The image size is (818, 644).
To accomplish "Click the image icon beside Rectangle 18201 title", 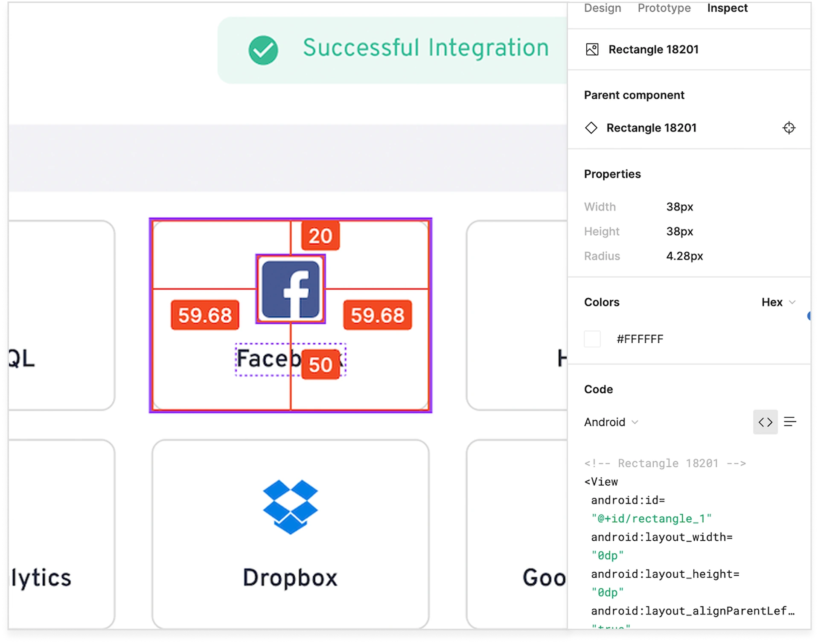I will click(592, 50).
